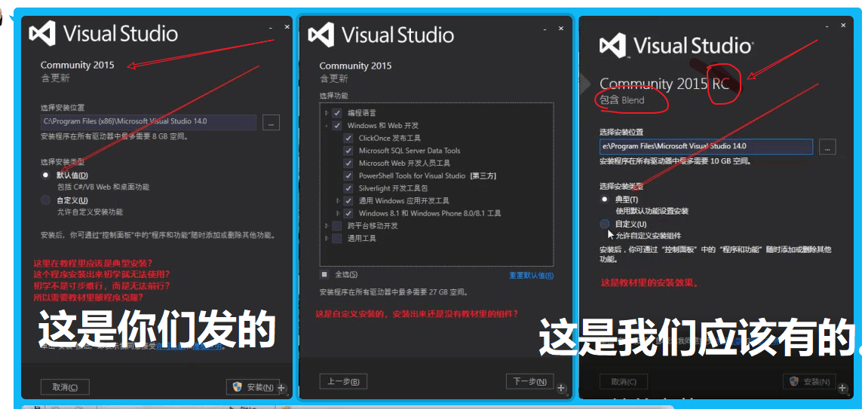Expand the 通用工具 node
The width and height of the screenshot is (868, 409).
click(x=327, y=238)
